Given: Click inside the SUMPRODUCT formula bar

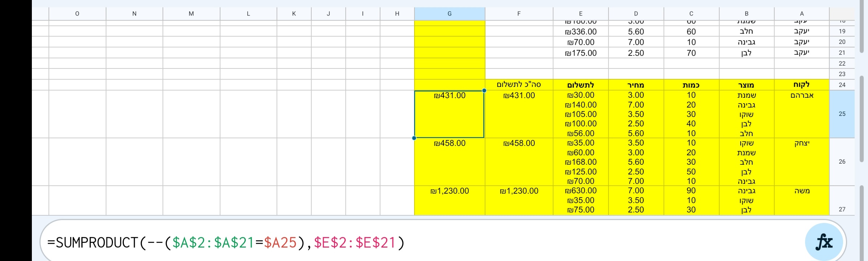Looking at the screenshot, I should (x=253, y=243).
